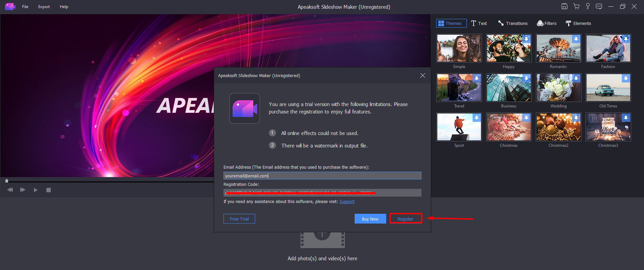Start preview with the play button
Viewport: 644px width, 270px height.
36,190
